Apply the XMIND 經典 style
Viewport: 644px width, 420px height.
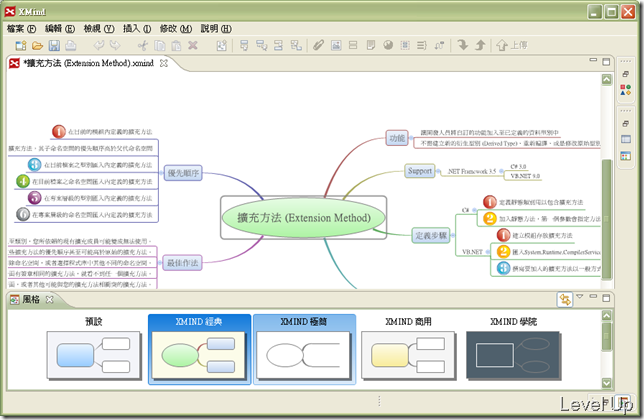click(199, 349)
